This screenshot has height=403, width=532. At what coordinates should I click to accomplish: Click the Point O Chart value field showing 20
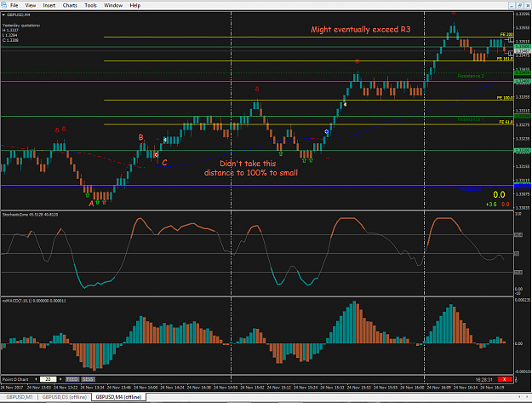click(49, 379)
